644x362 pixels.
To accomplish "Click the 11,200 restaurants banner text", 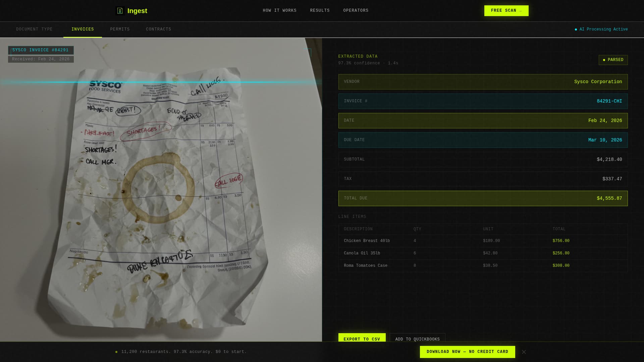I will tap(184, 352).
